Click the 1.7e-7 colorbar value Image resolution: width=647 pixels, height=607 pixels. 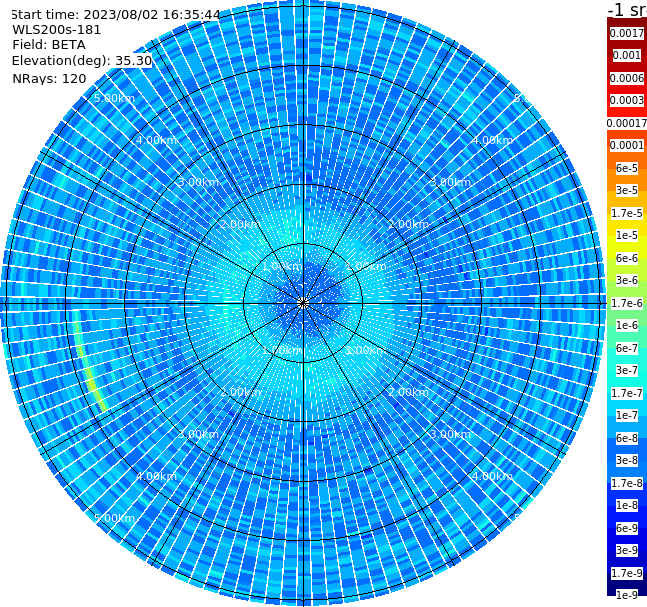point(627,393)
